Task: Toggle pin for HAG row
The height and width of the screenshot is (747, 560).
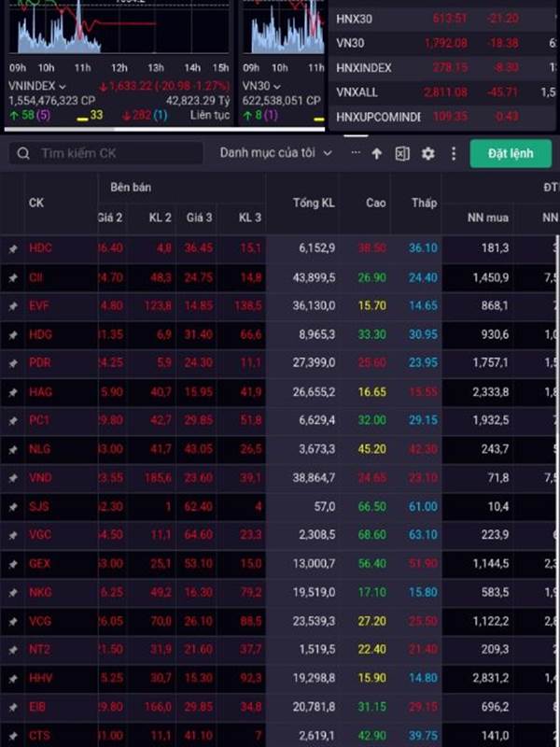Action: point(13,392)
